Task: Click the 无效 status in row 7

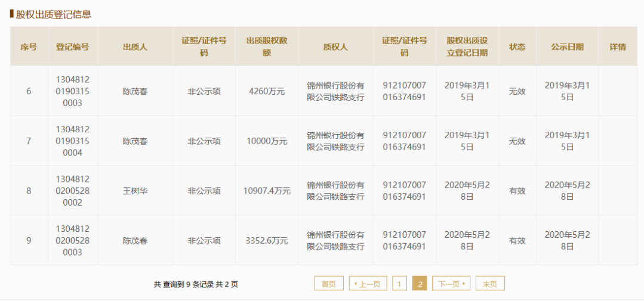Action: (x=517, y=141)
